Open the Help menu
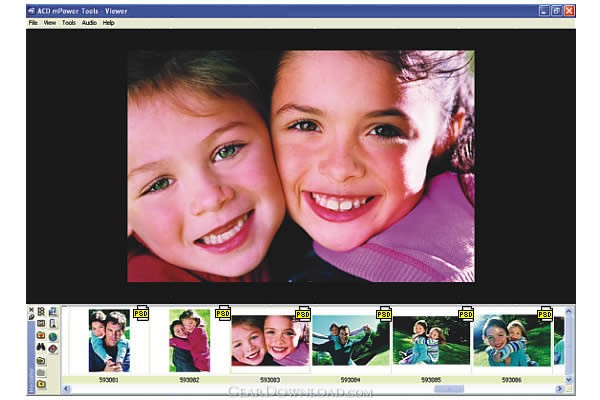This screenshot has height=400, width=600. tap(109, 23)
